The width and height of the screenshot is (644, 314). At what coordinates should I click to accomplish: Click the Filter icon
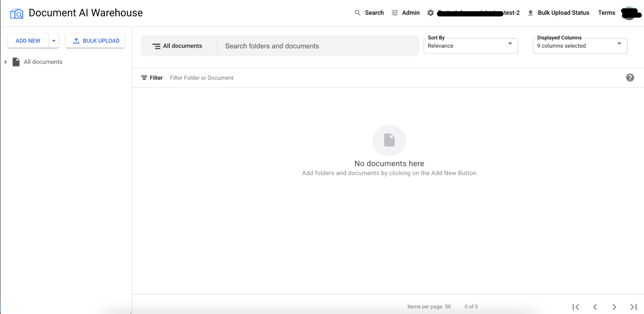pyautogui.click(x=144, y=78)
